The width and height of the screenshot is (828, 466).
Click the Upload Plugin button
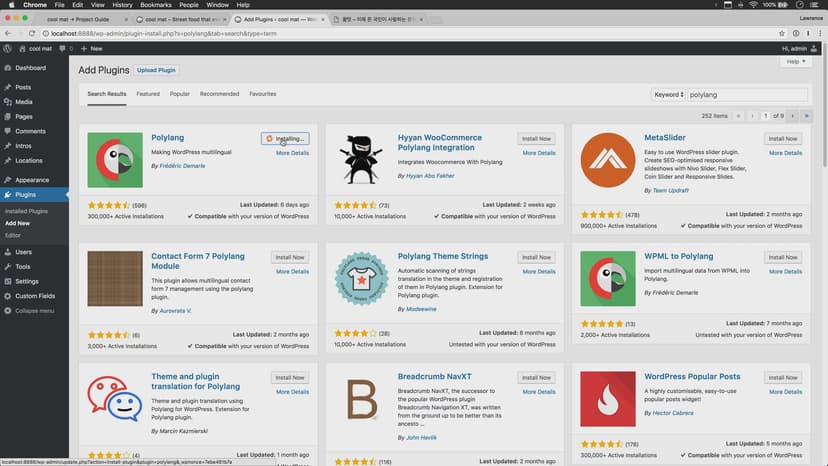point(158,71)
